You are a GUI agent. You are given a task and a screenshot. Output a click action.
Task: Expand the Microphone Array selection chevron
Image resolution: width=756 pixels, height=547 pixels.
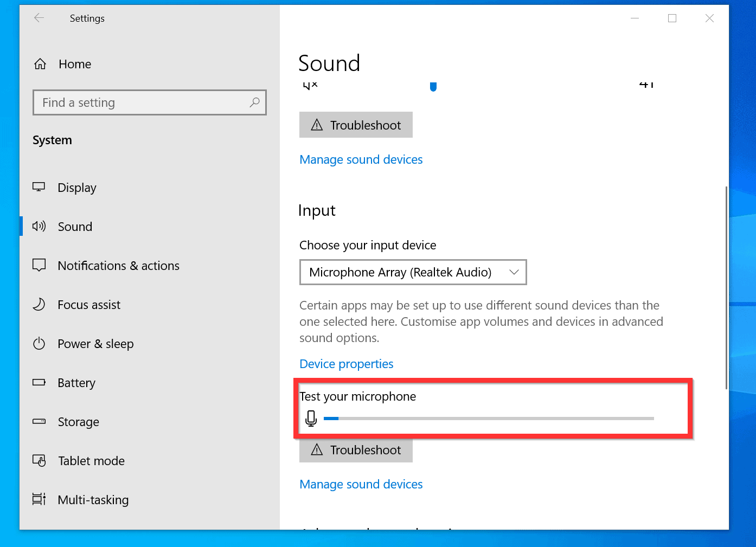[x=513, y=272]
